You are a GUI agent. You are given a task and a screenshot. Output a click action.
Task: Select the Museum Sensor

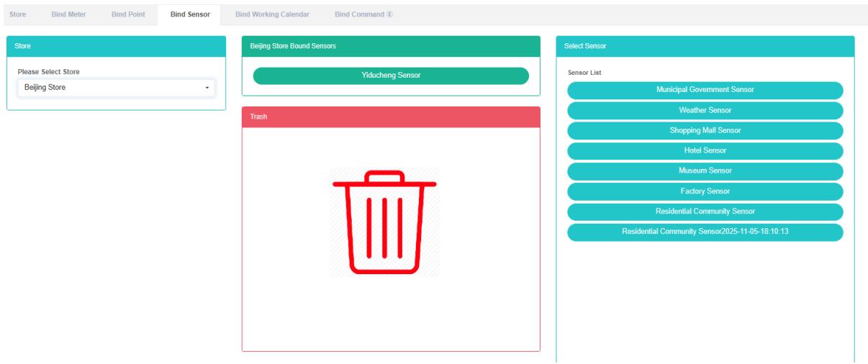click(705, 170)
